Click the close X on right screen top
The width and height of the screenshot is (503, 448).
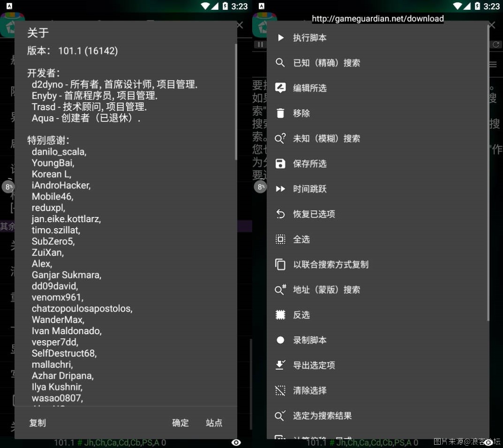(x=492, y=25)
